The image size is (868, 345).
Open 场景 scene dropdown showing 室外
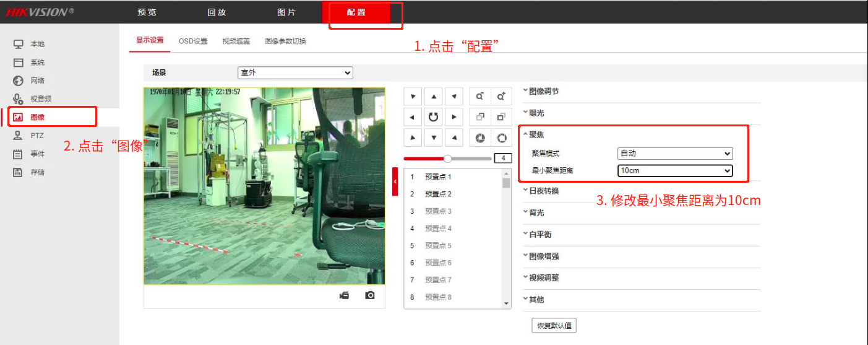[x=295, y=73]
